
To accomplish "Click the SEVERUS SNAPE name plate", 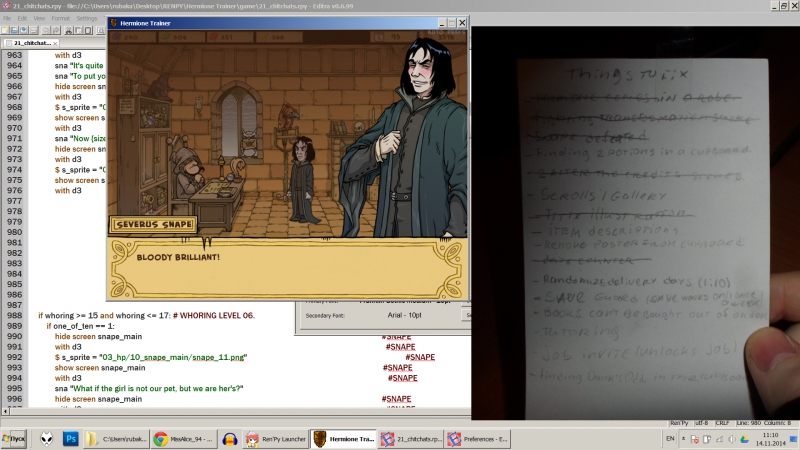I will (x=153, y=224).
